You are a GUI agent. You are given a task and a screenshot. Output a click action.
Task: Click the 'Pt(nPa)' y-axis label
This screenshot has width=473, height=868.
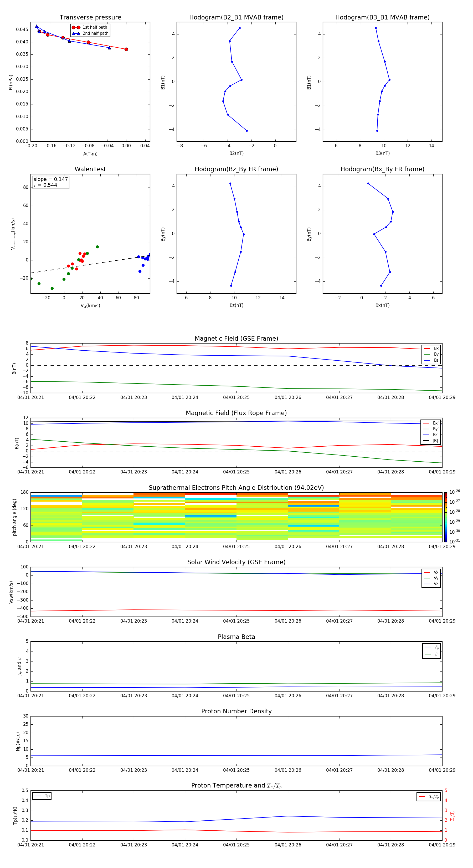pos(11,82)
